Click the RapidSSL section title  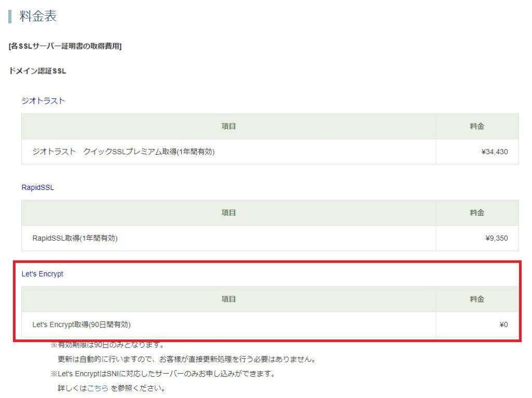click(x=37, y=187)
